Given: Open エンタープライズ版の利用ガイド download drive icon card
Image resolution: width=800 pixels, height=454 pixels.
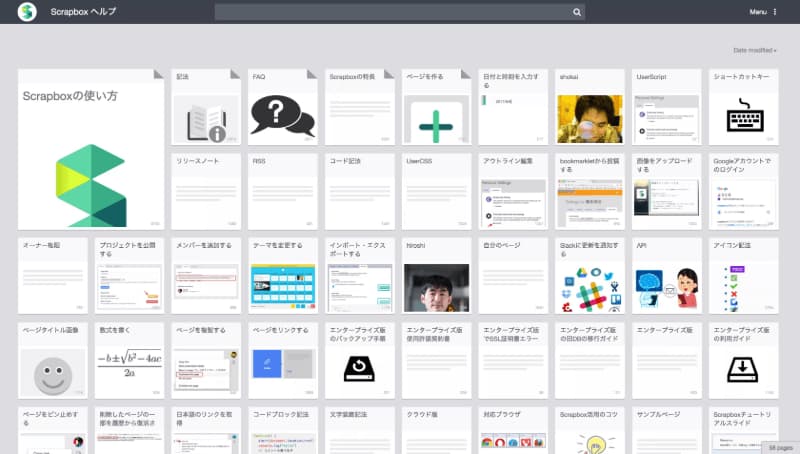Looking at the screenshot, I should click(x=743, y=360).
